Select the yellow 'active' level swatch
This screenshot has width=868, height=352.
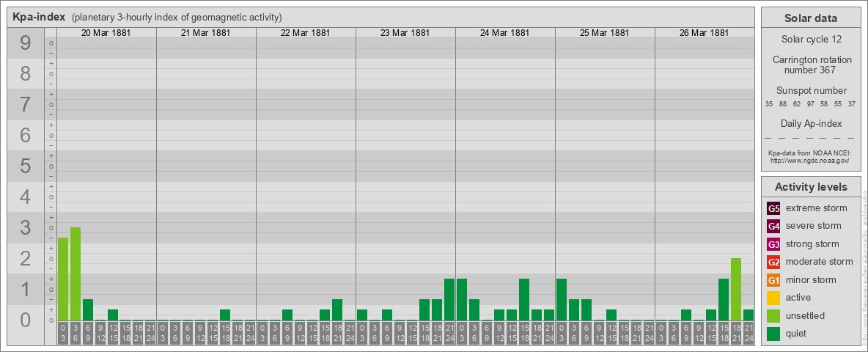pos(773,298)
